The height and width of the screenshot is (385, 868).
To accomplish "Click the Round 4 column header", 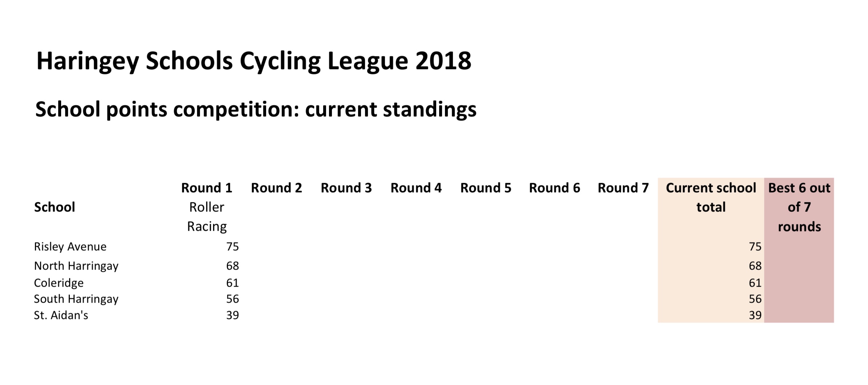I will [416, 188].
